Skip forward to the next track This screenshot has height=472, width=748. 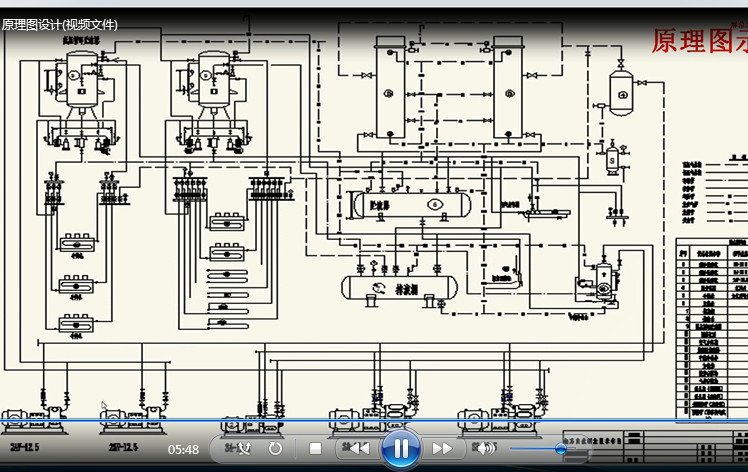[442, 449]
